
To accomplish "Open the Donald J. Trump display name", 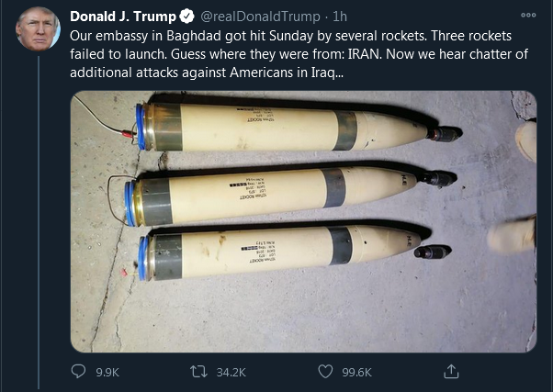I will 123,17.
